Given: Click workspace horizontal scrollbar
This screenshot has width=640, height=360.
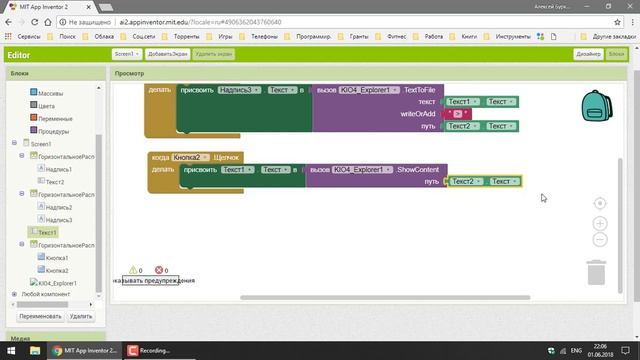Looking at the screenshot, I should click(x=385, y=298).
